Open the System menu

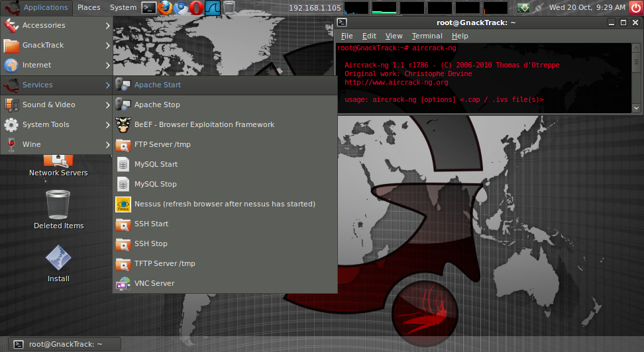click(123, 7)
